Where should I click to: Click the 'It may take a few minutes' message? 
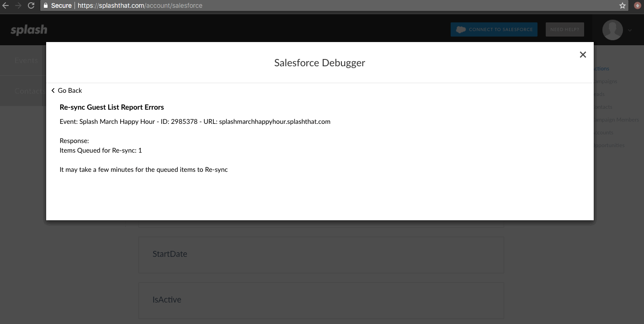tap(144, 170)
